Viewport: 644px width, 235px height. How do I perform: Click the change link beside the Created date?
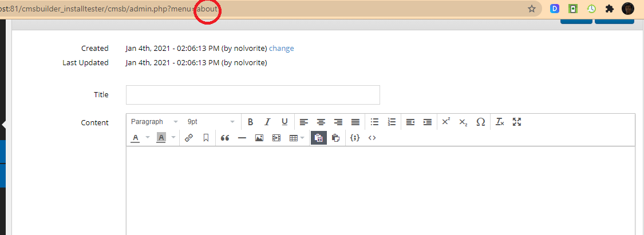281,49
